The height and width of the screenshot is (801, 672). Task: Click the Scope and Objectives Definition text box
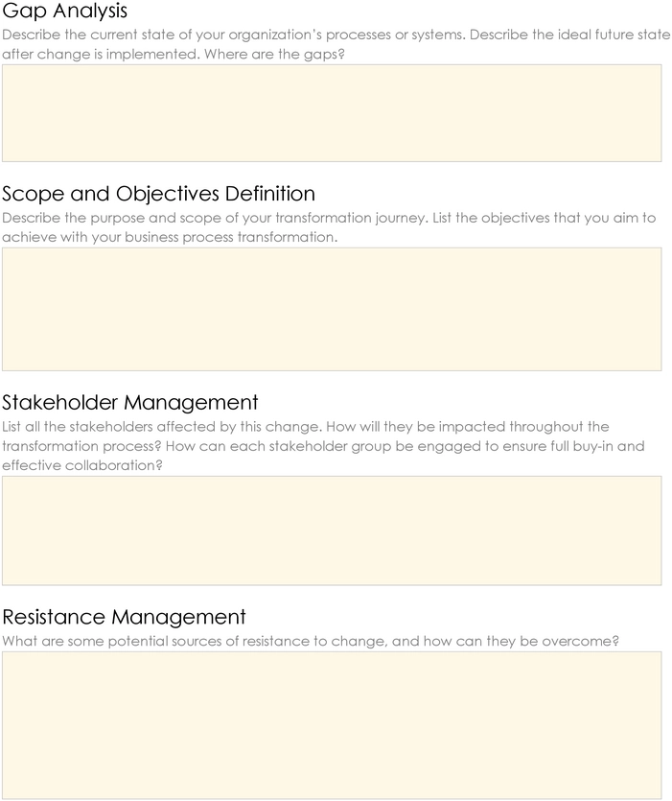332,309
